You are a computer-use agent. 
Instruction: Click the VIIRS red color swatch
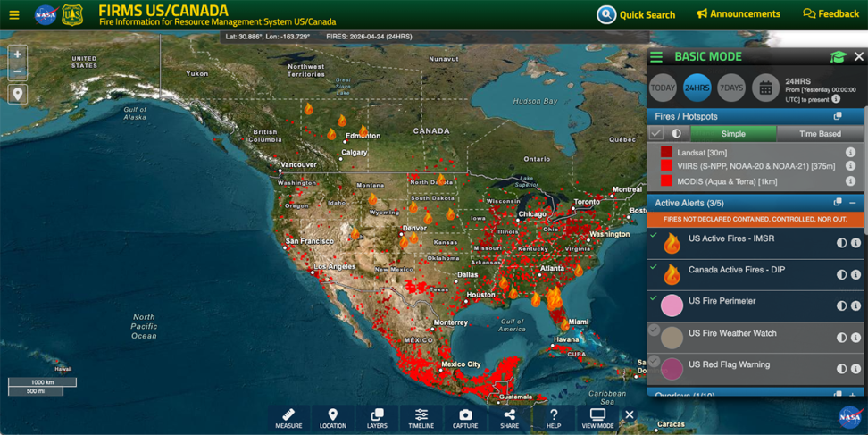666,165
